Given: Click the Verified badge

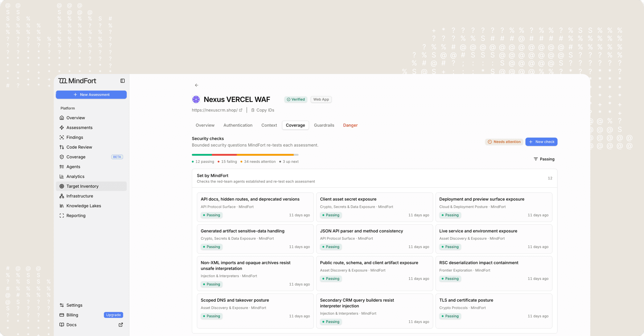Looking at the screenshot, I should click(x=296, y=99).
